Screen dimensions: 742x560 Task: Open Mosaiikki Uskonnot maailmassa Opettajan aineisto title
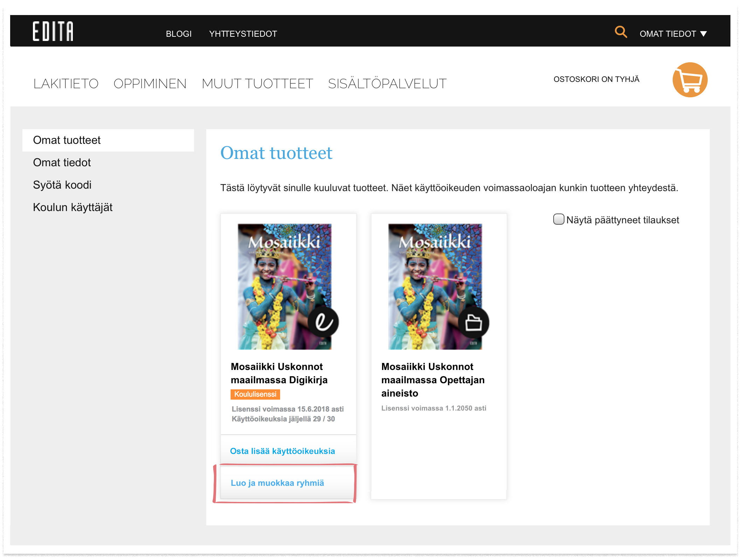click(x=433, y=380)
